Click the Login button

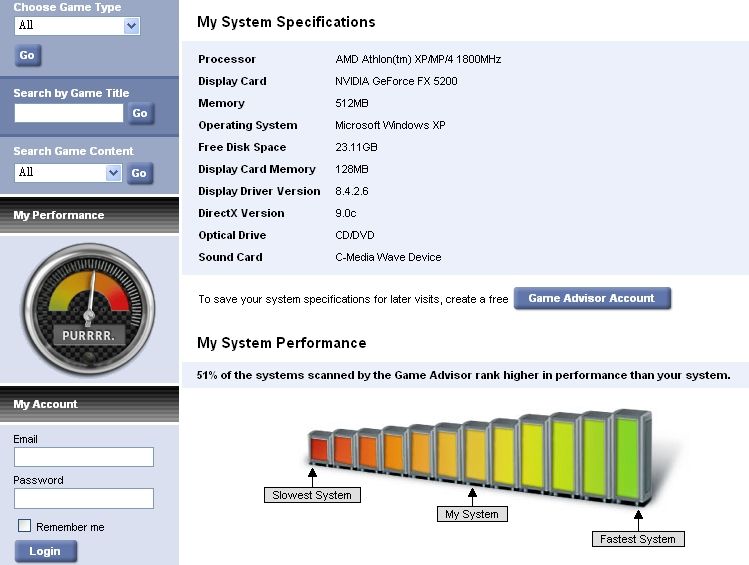tap(45, 551)
